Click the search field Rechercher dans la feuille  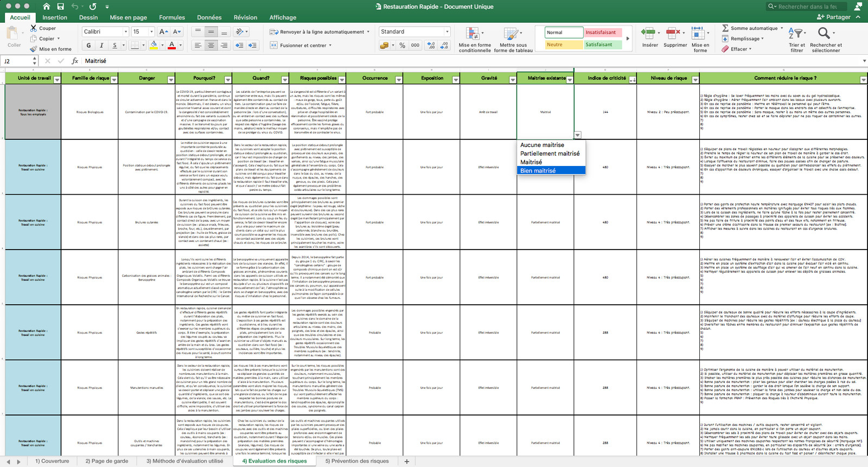[x=805, y=7]
